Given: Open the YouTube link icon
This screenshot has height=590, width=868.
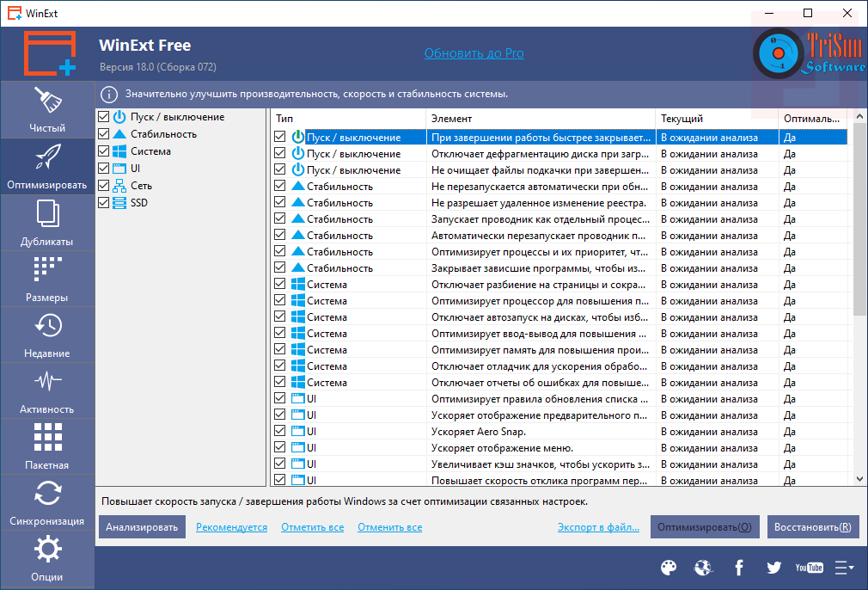Looking at the screenshot, I should (809, 568).
